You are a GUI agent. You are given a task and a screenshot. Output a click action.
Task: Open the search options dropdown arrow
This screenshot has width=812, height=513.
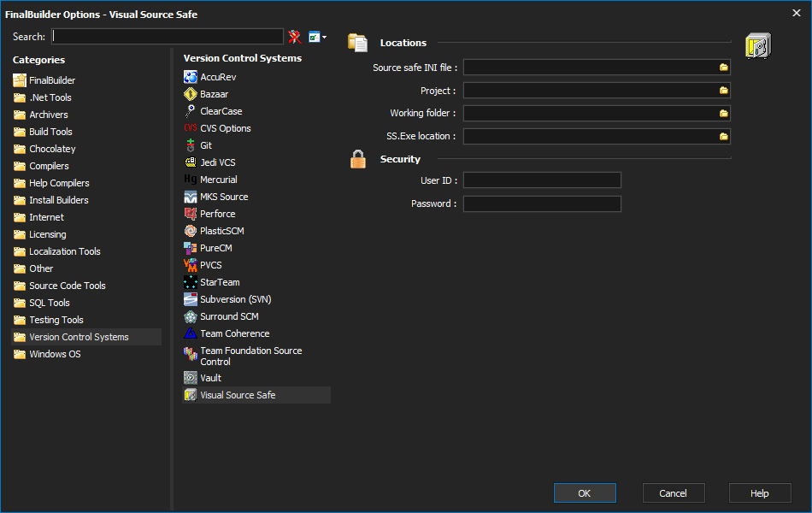[x=324, y=37]
